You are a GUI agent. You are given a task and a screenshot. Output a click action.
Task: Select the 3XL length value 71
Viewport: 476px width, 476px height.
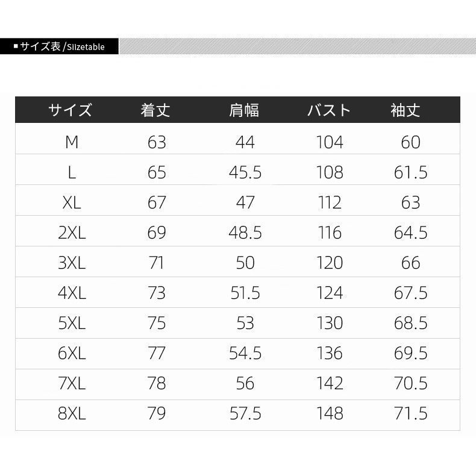pos(156,263)
